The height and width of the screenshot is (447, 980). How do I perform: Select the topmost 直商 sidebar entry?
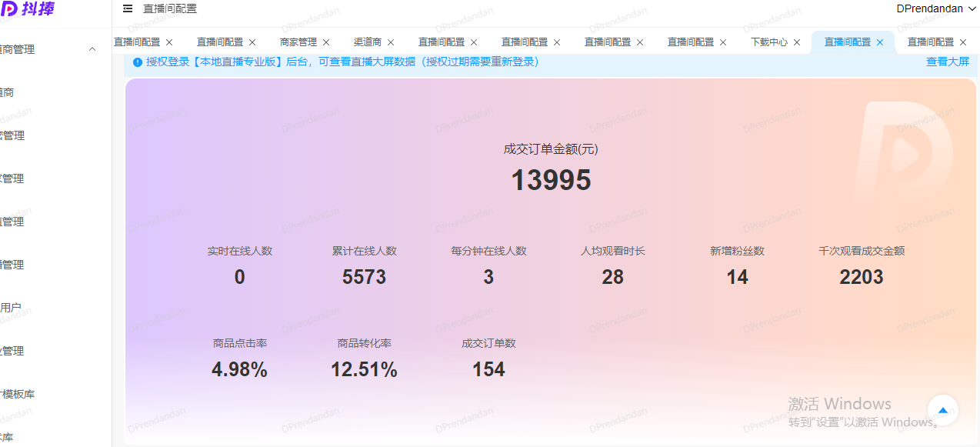[x=8, y=92]
